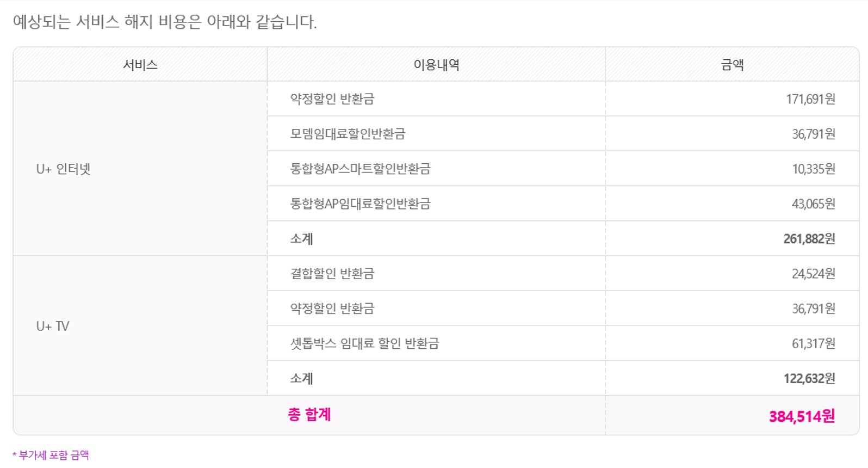
Task: Click the 통합형AP임대료할인반환금 row label
Action: point(360,204)
